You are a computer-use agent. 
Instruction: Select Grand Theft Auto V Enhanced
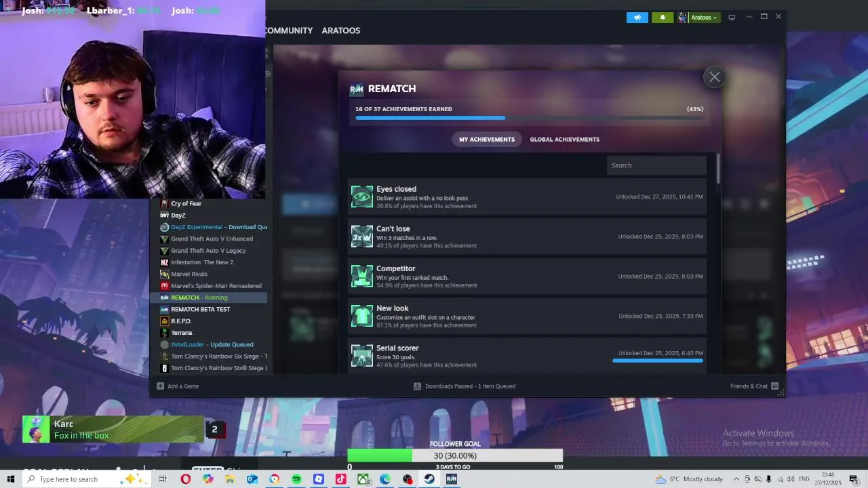coord(212,239)
